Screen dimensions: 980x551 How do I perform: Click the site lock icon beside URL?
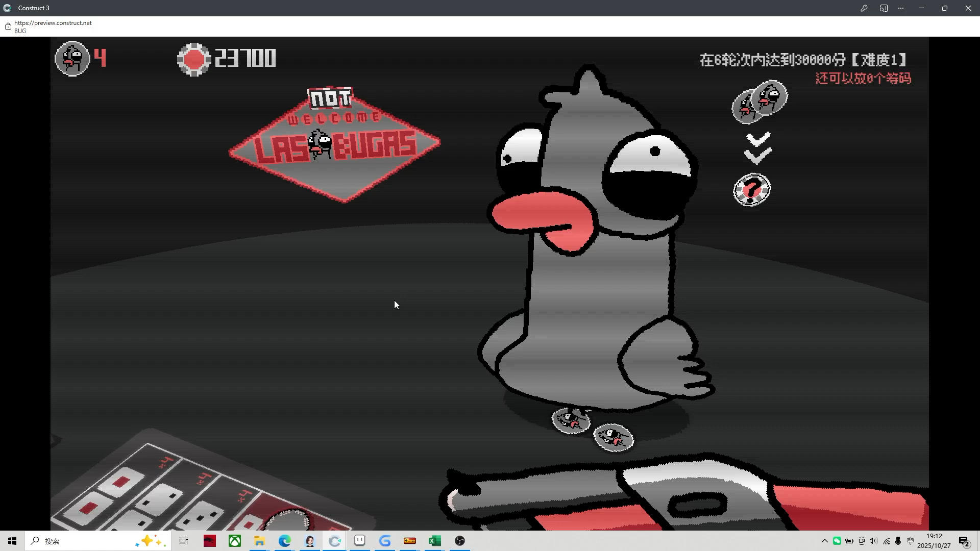click(8, 27)
